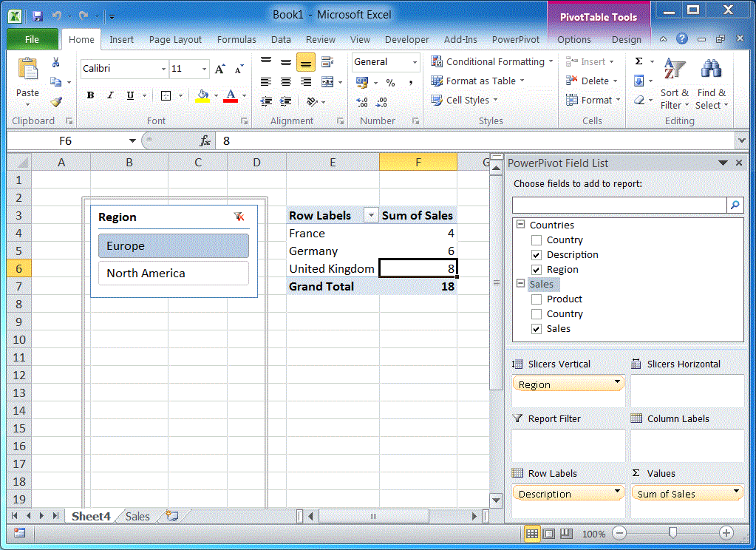
Task: Open the font size dropdown
Action: (x=205, y=69)
